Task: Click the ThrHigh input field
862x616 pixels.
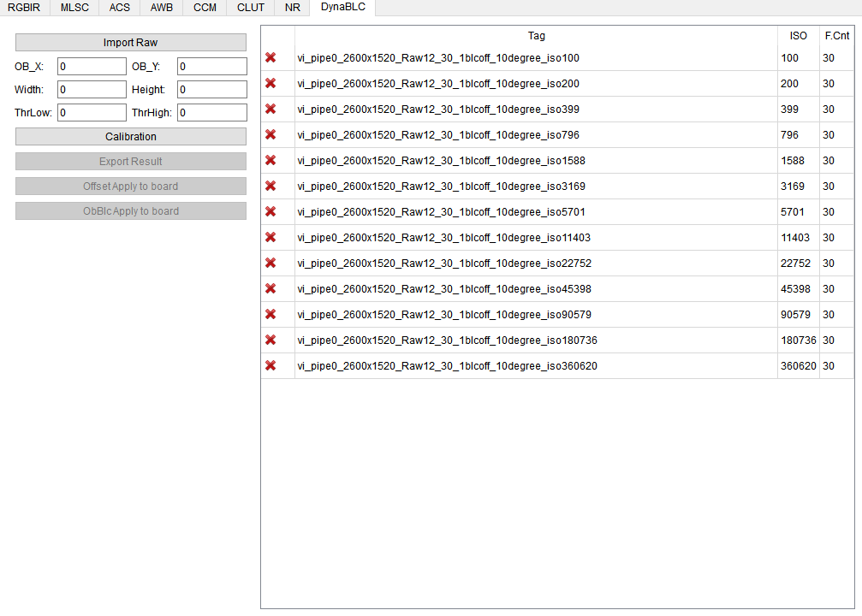Action: click(x=211, y=113)
